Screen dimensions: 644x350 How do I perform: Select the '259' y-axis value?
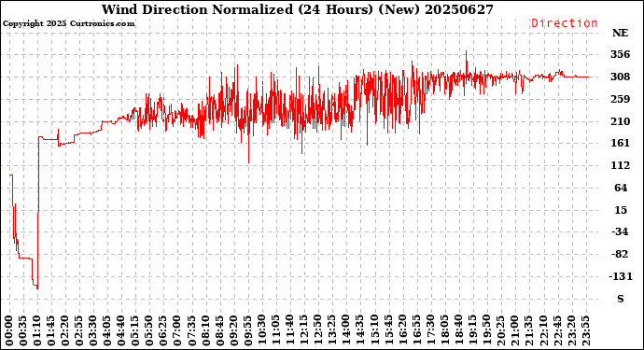point(620,99)
